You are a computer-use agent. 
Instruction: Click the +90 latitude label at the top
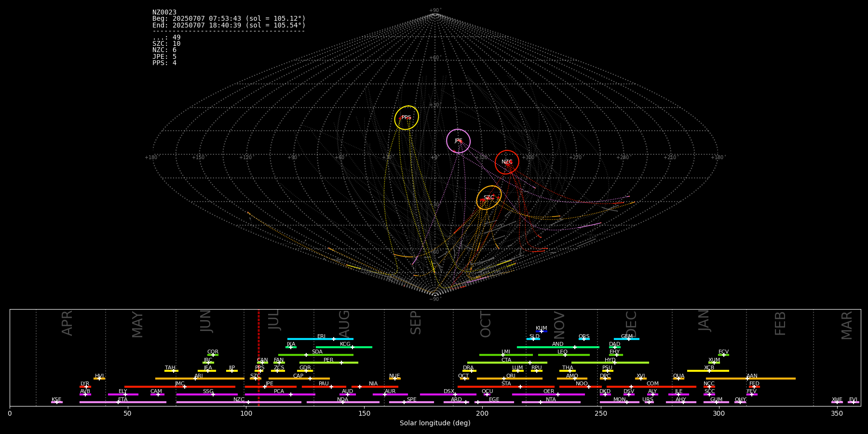(434, 11)
